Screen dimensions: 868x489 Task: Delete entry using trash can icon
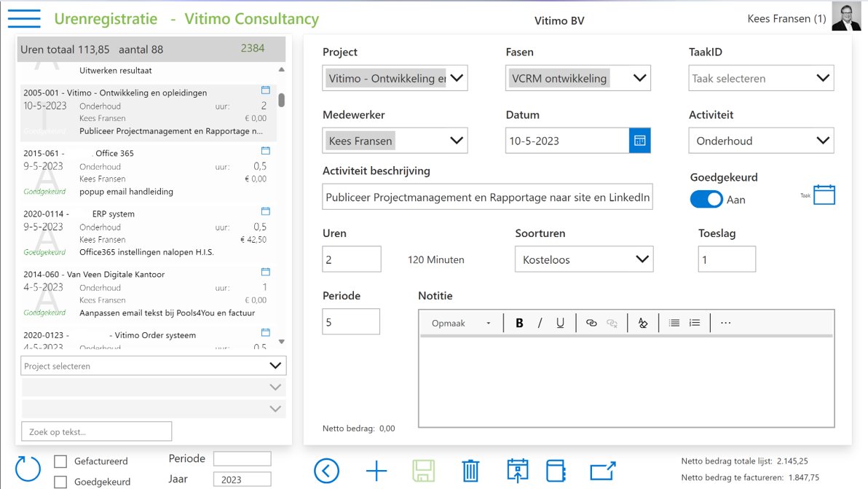[471, 471]
